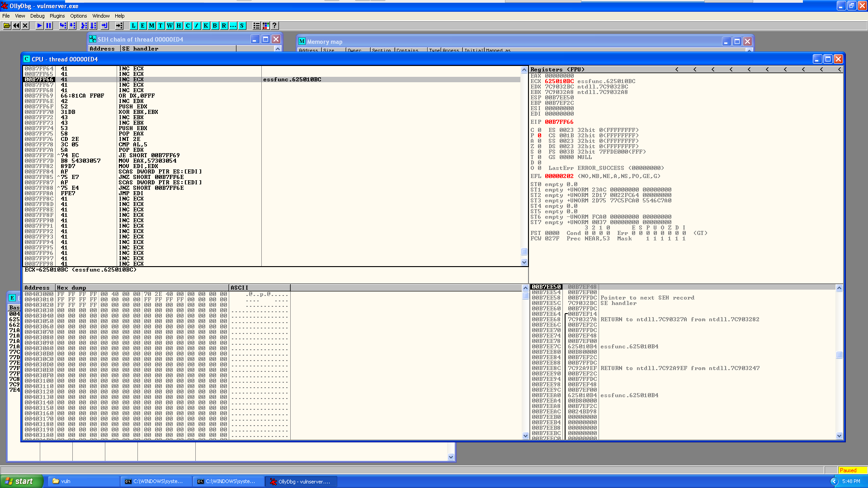Open the Debug menu
The height and width of the screenshot is (488, 868).
point(37,16)
